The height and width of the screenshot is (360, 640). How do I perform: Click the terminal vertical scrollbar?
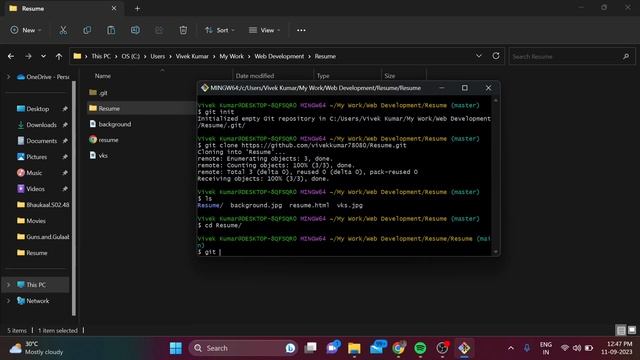click(496, 176)
